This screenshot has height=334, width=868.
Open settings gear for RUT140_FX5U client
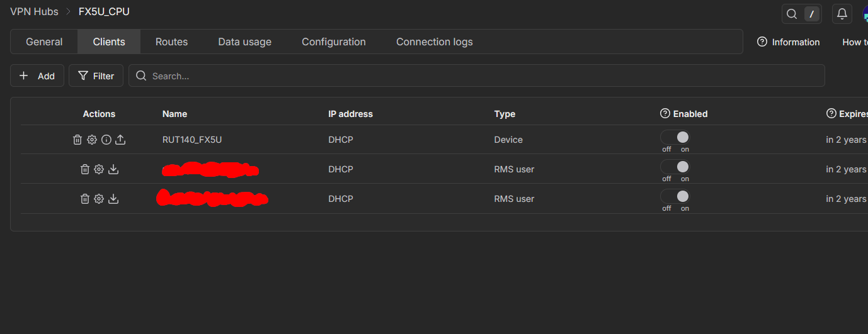[92, 140]
